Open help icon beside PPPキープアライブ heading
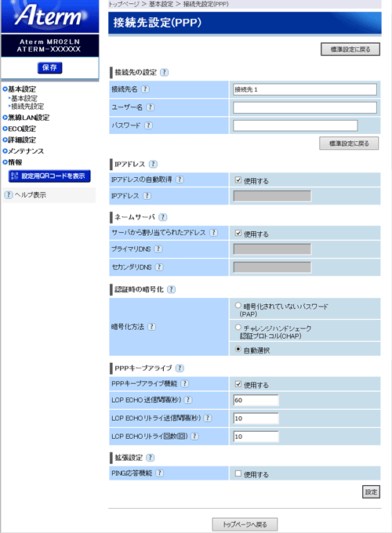This screenshot has width=392, height=533. [180, 368]
